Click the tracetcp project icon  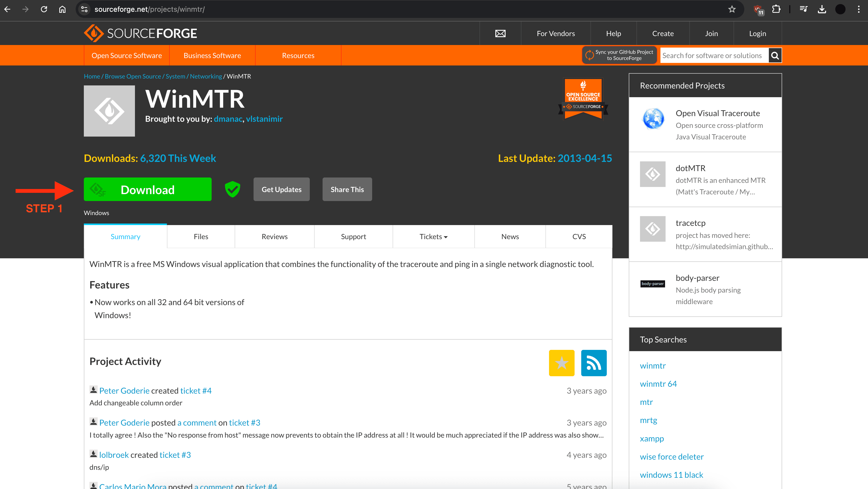tap(653, 229)
